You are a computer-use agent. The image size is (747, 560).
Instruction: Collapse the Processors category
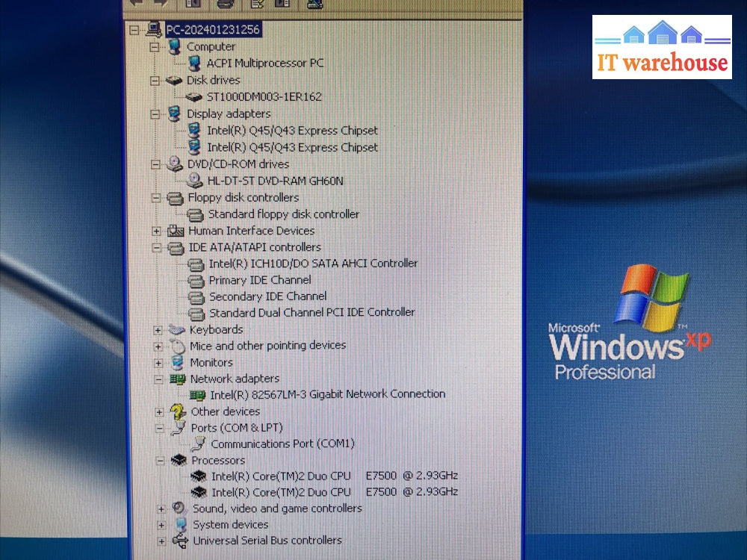tap(160, 461)
